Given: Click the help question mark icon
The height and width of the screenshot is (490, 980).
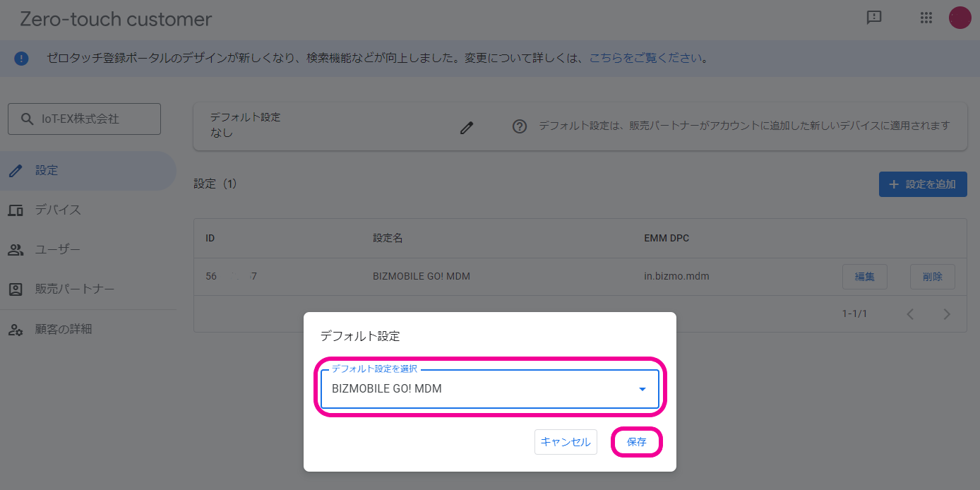Looking at the screenshot, I should tap(520, 126).
